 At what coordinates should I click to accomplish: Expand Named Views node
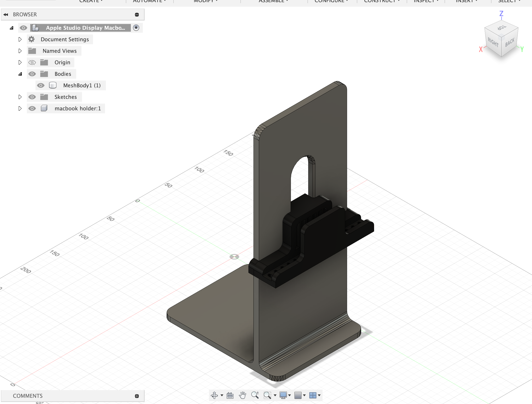coord(20,51)
